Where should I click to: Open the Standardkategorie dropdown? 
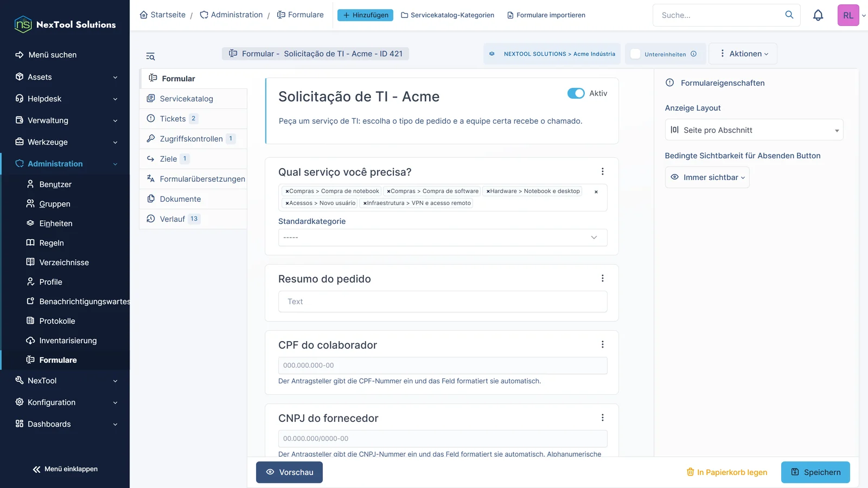[443, 237]
